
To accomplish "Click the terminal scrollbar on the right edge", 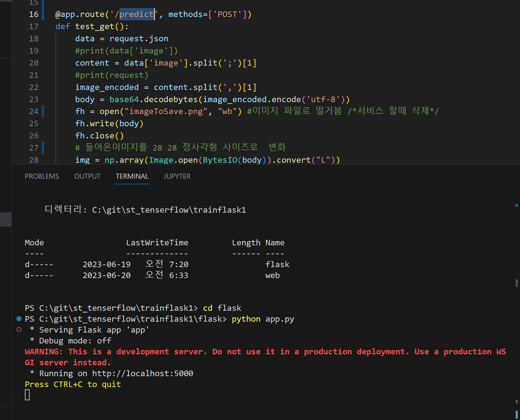I will [x=516, y=283].
